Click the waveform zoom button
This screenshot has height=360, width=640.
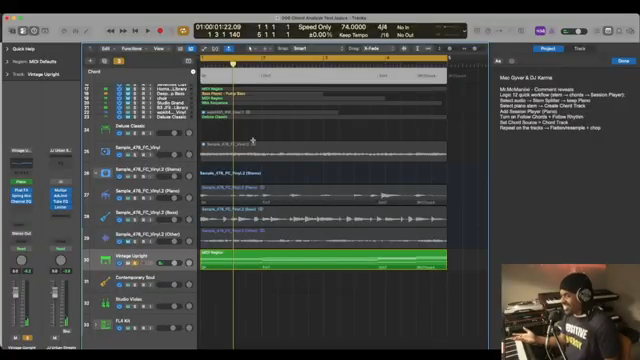coord(404,49)
